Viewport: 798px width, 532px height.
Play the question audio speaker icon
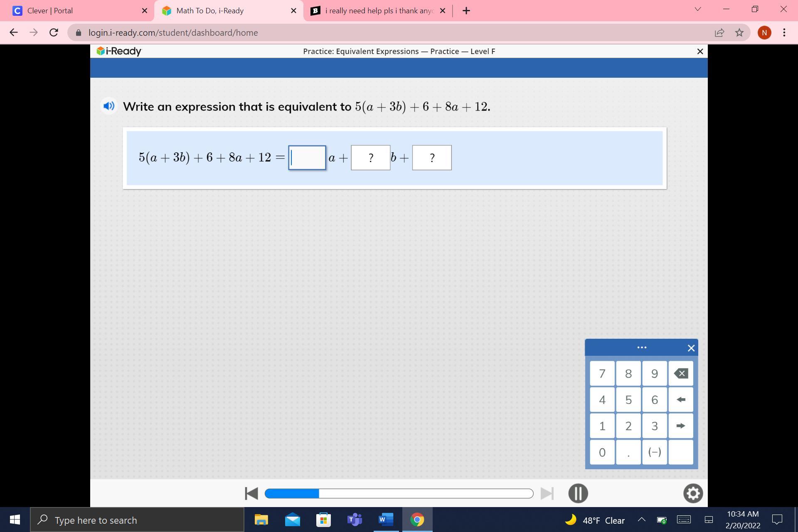[109, 106]
